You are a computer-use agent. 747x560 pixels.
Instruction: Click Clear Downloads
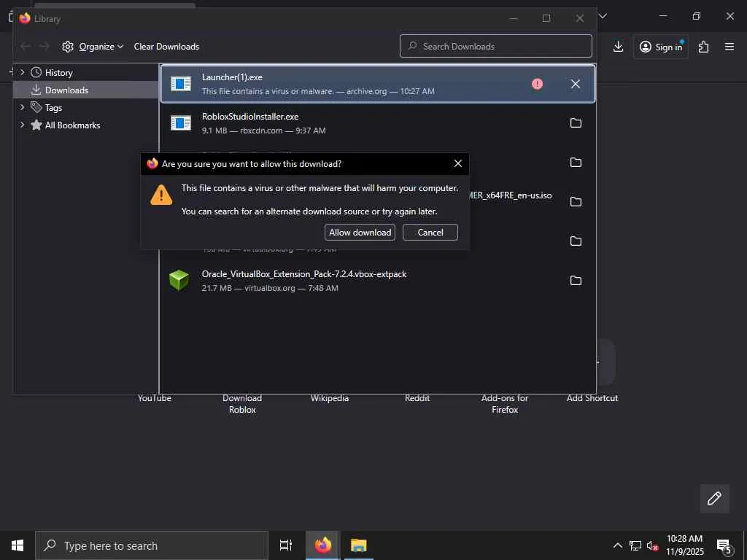click(x=166, y=46)
